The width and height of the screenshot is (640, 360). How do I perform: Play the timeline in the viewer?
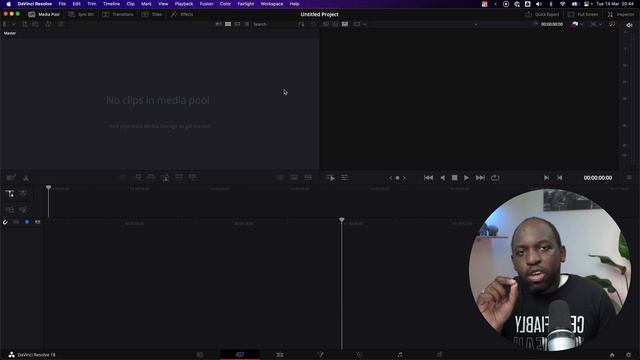(x=466, y=178)
